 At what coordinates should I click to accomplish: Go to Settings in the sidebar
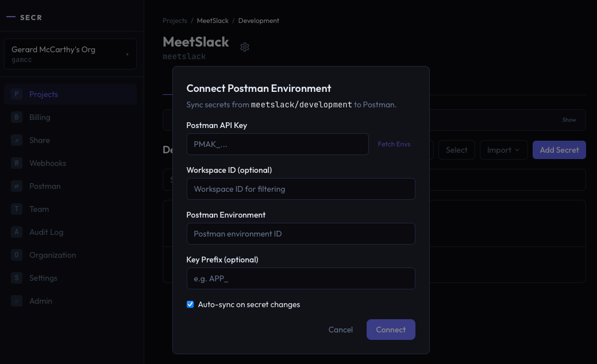click(43, 278)
